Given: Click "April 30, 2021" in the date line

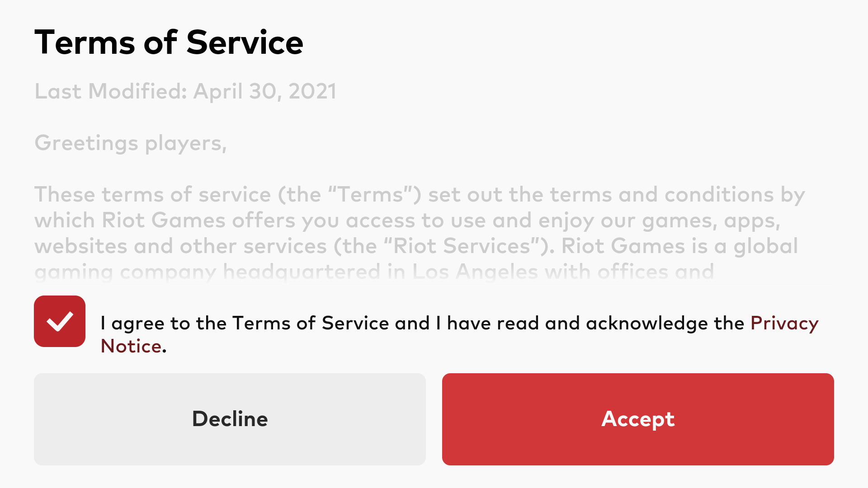Looking at the screenshot, I should [265, 92].
